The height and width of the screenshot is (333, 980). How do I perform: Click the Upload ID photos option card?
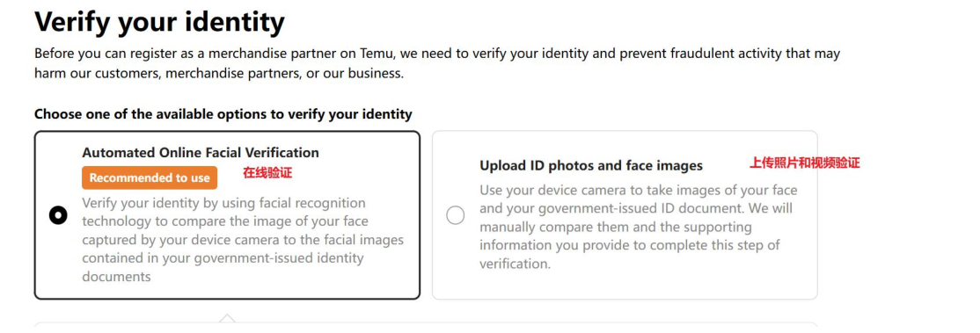pyautogui.click(x=625, y=215)
